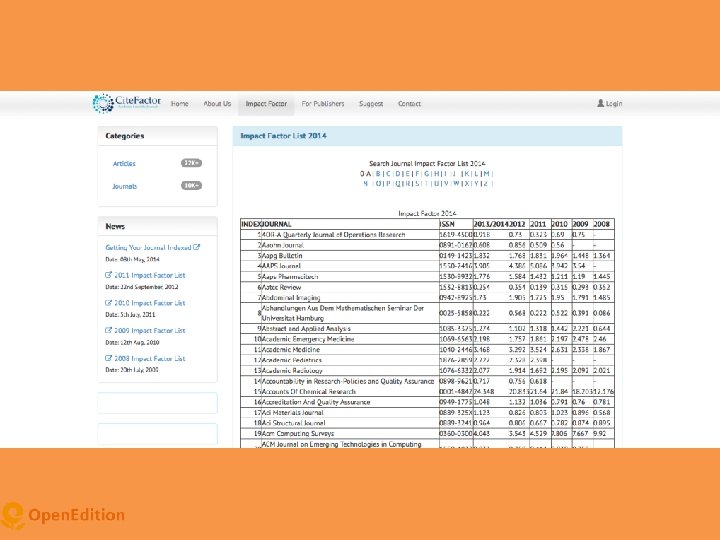Click journal row Acm Computing Surveys
The width and height of the screenshot is (720, 540).
pyautogui.click(x=427, y=433)
